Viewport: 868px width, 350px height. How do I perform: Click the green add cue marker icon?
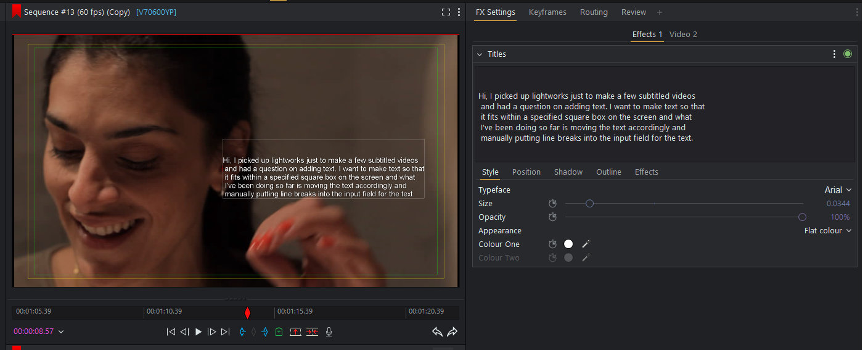pos(279,331)
